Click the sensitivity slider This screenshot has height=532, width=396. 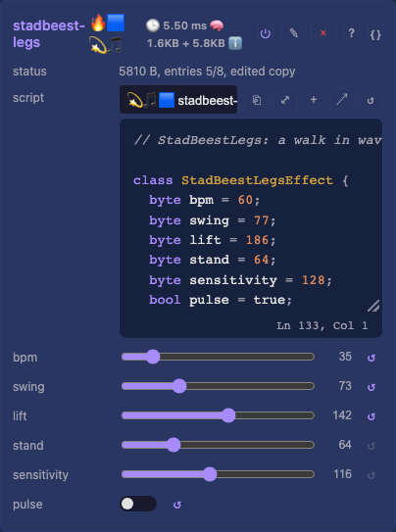point(218,474)
